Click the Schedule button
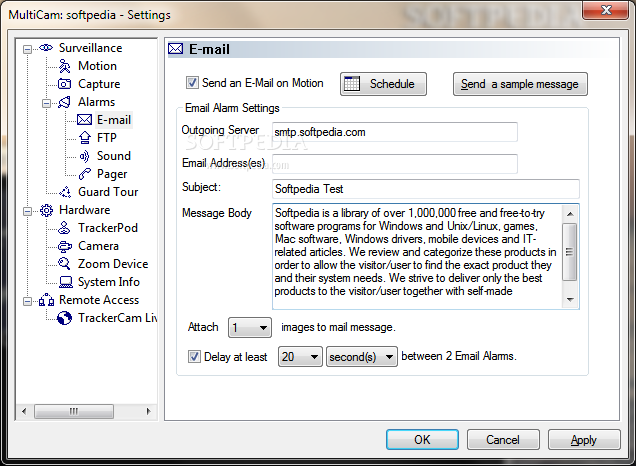The height and width of the screenshot is (466, 636). 383,84
